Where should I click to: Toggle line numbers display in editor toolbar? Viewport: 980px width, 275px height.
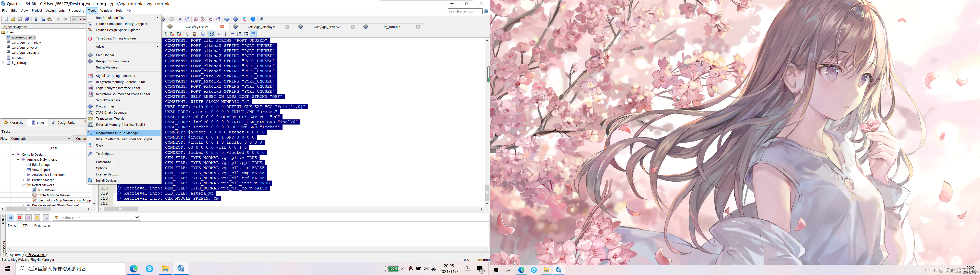[x=212, y=34]
